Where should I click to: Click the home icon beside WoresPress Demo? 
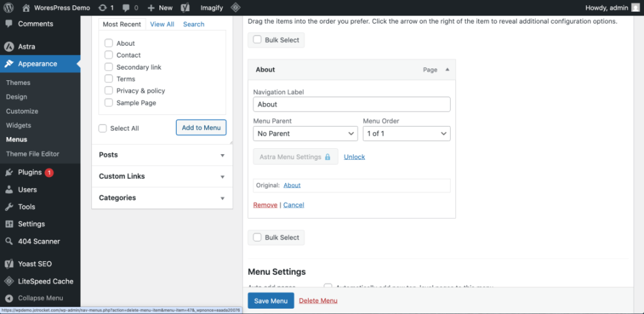coord(26,7)
